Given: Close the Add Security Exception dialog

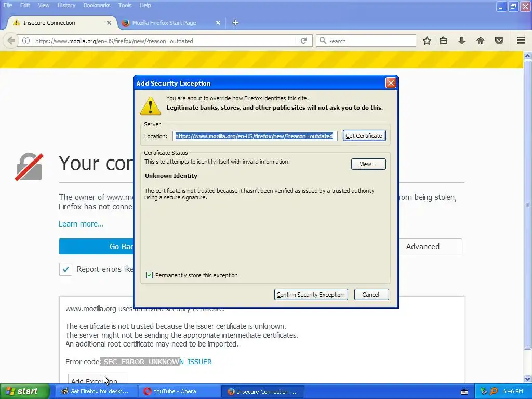Looking at the screenshot, I should (391, 83).
